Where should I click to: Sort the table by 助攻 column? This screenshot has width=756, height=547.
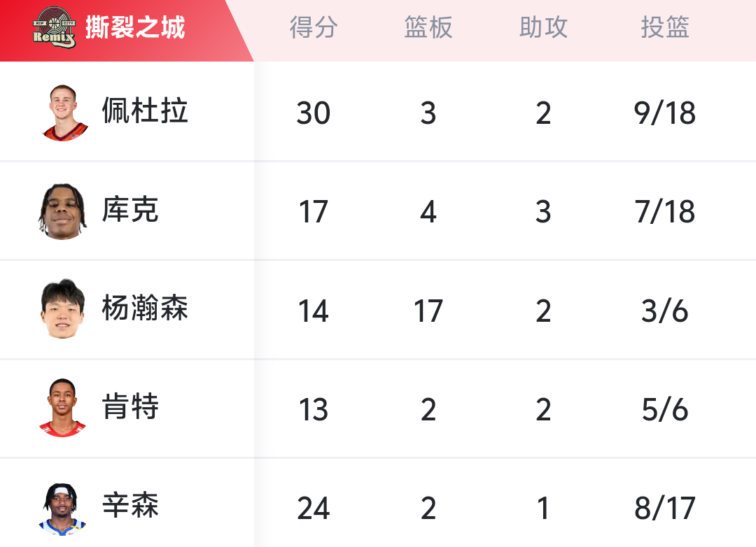(x=543, y=28)
